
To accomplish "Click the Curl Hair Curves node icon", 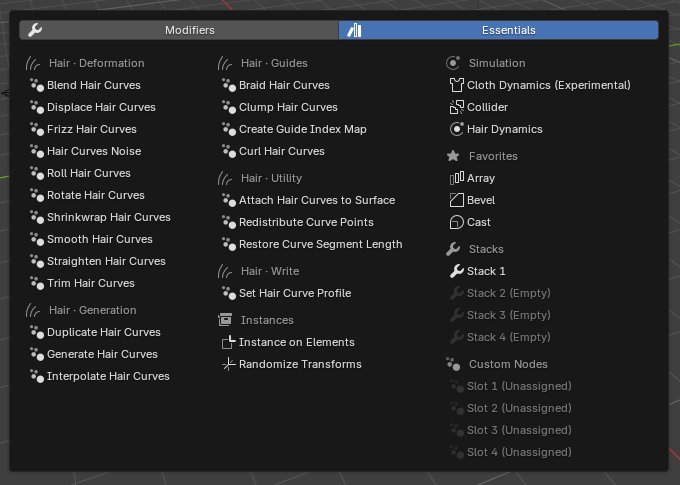I will coord(229,151).
